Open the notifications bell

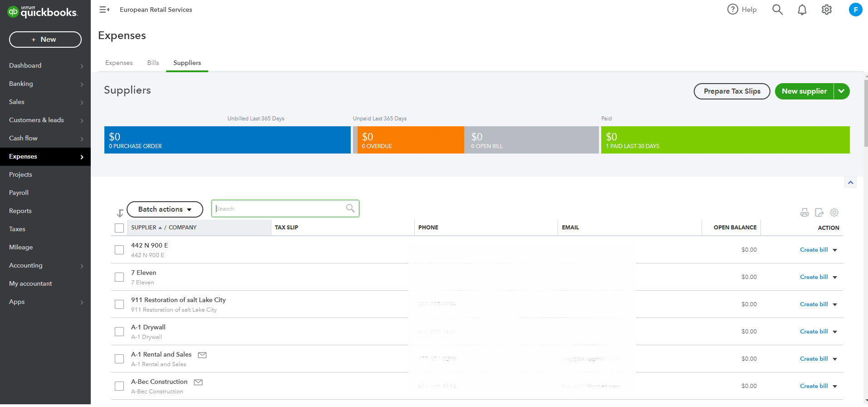[802, 10]
